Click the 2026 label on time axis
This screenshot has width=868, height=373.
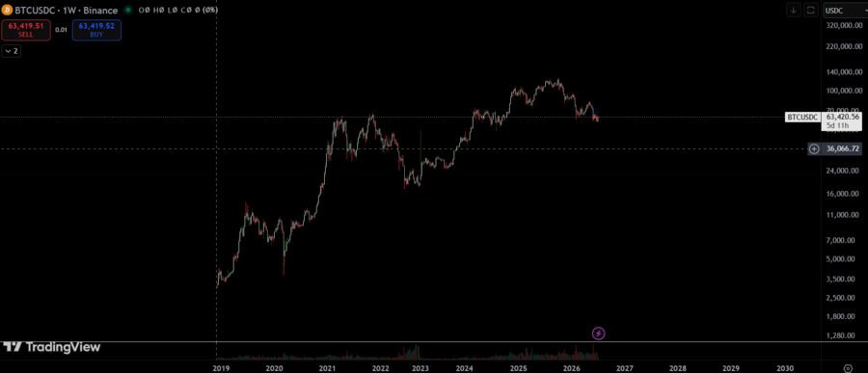[x=571, y=368]
